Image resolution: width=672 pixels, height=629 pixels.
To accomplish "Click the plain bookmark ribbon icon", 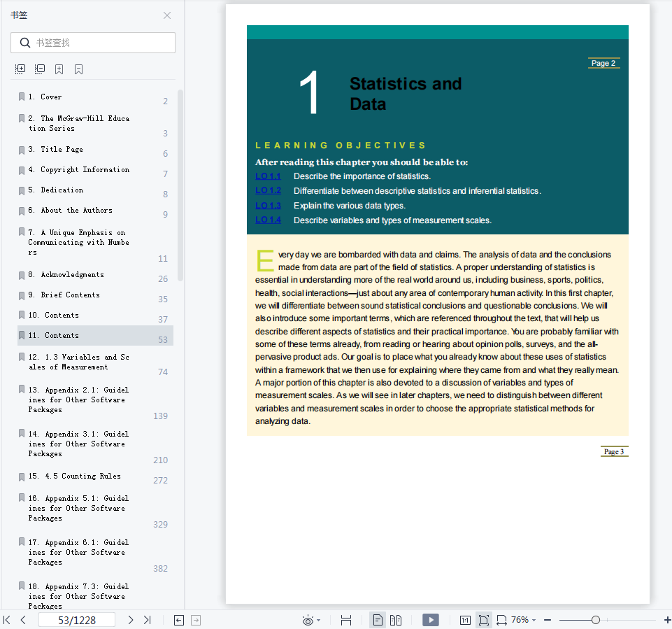I will tap(78, 69).
